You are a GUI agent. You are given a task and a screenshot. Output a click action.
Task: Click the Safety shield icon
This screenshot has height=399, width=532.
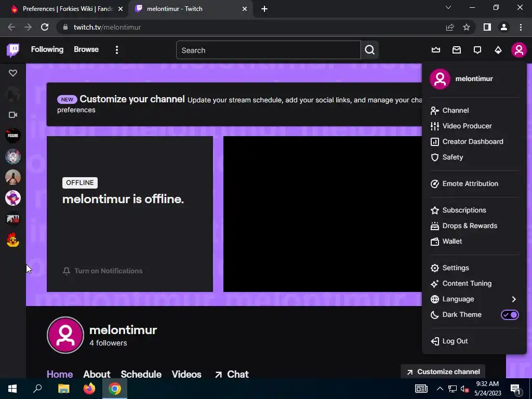point(435,157)
